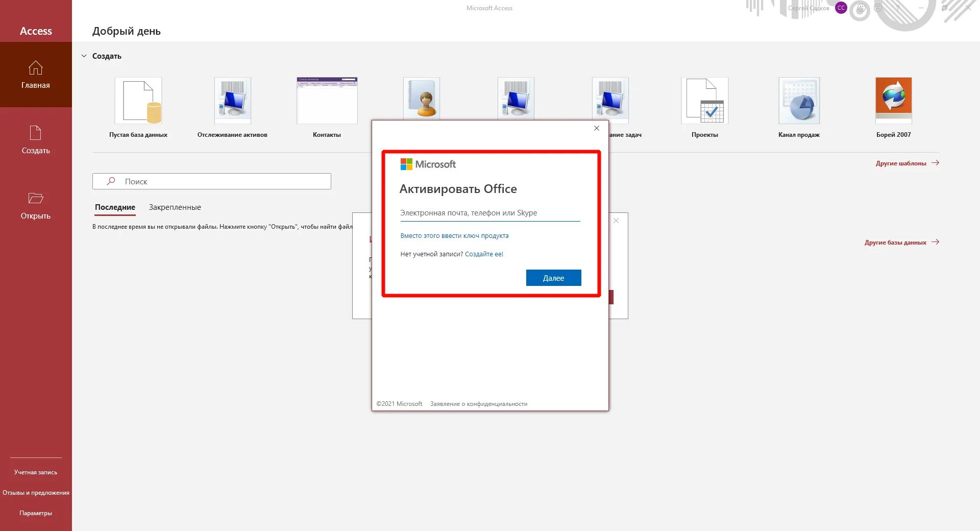Click the Далее button
This screenshot has width=980, height=531.
[x=553, y=278]
